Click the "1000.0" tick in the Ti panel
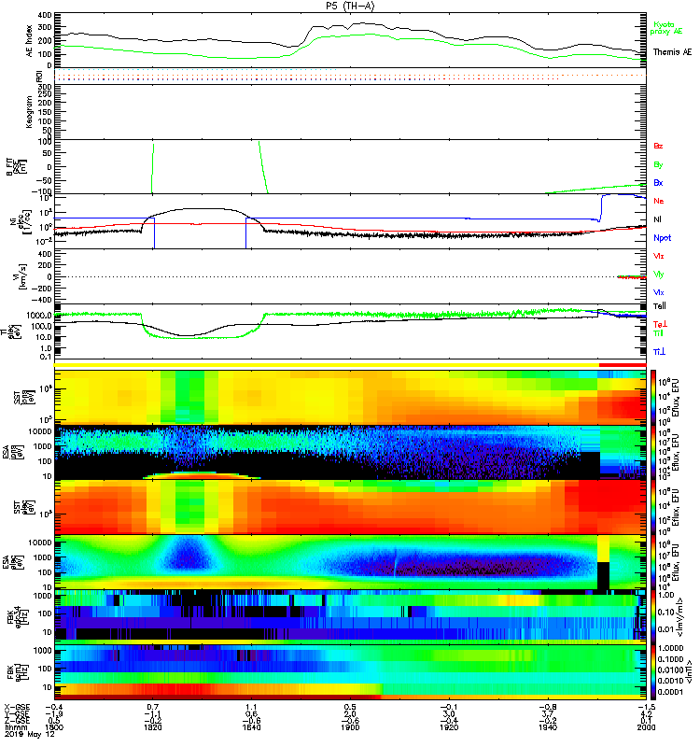This screenshot has height=747, width=700. pos(39,316)
